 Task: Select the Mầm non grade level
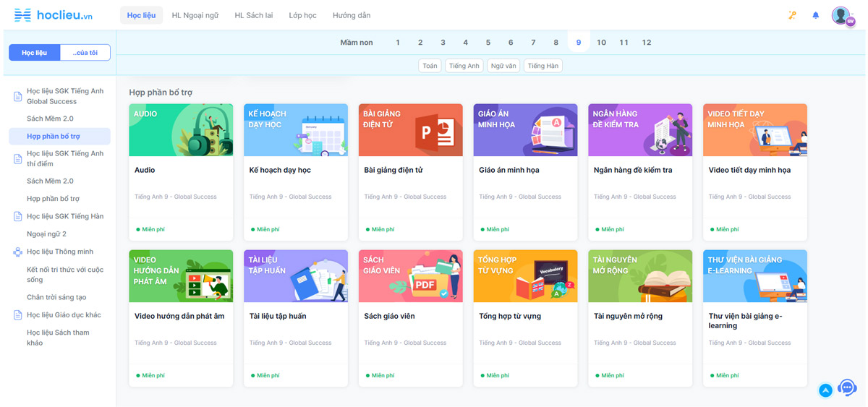tap(357, 43)
